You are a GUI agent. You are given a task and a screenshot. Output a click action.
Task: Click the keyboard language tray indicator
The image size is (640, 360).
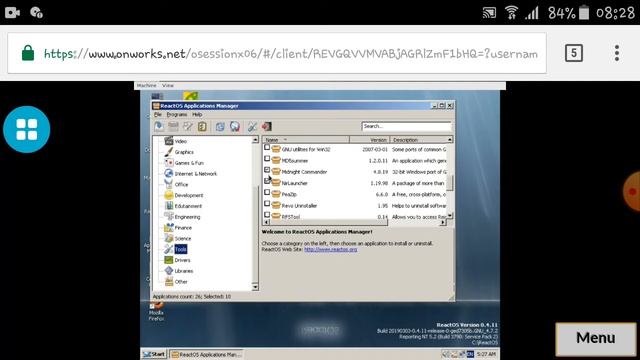[470, 354]
